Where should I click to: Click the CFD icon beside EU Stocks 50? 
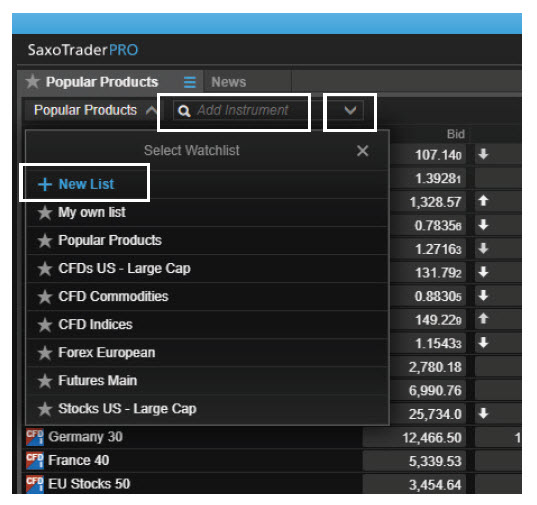click(x=35, y=484)
